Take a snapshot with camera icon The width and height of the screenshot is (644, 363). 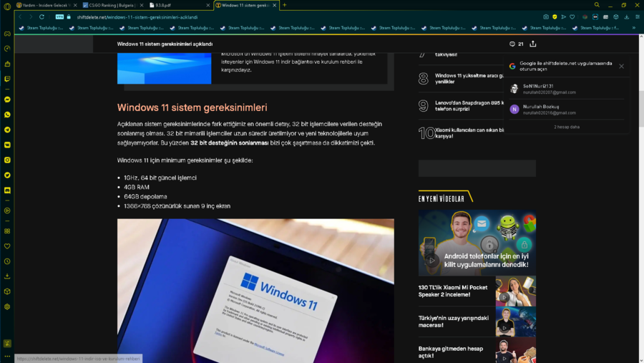pos(546,17)
